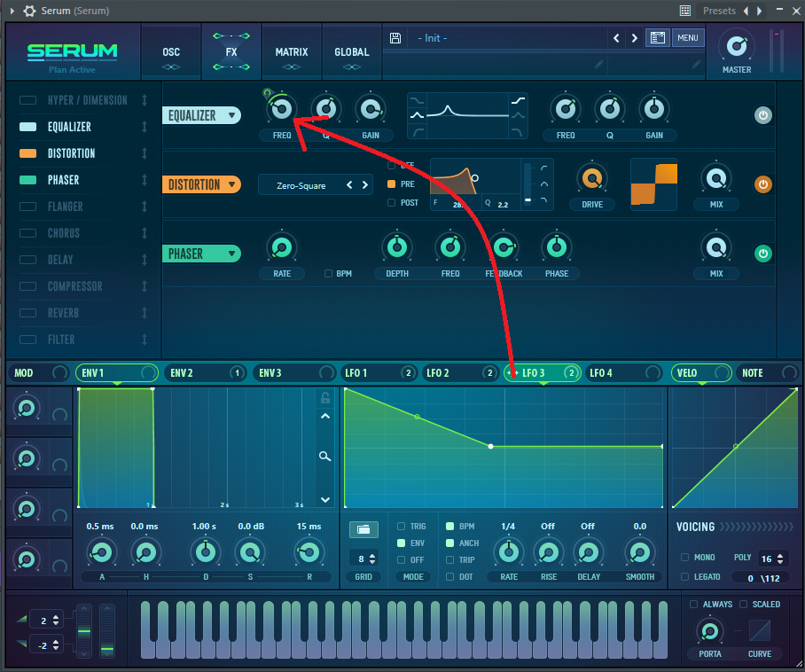The image size is (805, 672).
Task: Enable LFO TRIP option
Action: tap(449, 560)
